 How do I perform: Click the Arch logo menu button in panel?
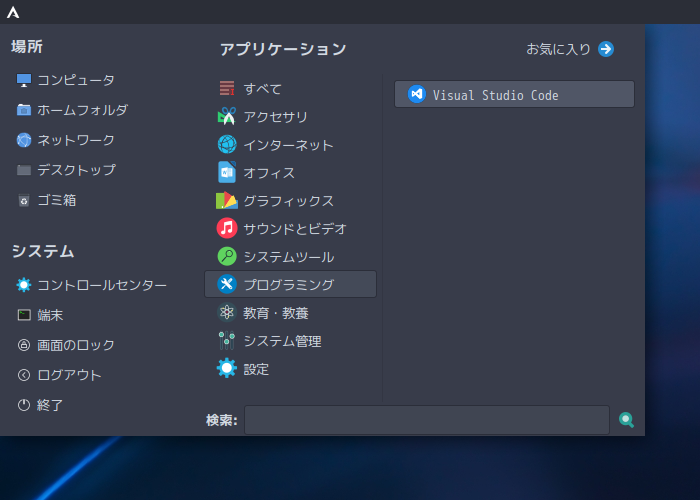[x=13, y=12]
